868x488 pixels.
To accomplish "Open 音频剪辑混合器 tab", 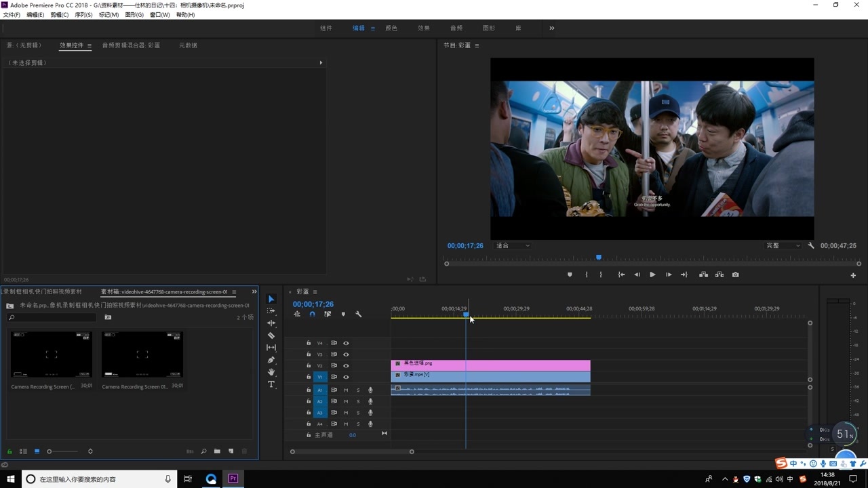I will pyautogui.click(x=131, y=45).
